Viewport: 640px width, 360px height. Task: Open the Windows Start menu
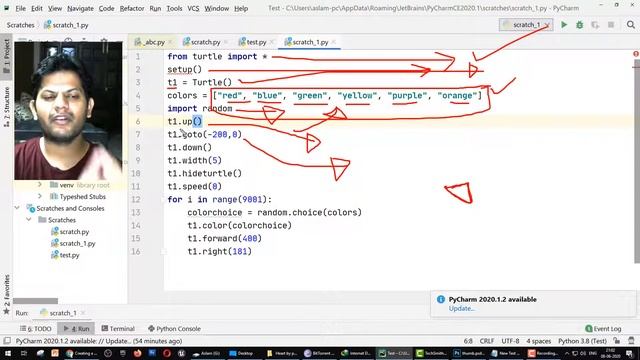8,353
